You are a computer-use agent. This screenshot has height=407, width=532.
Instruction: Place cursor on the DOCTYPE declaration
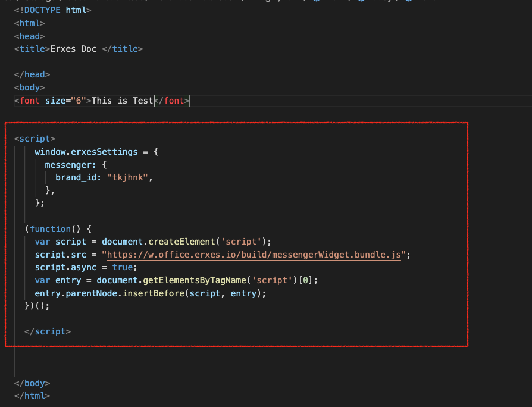click(x=52, y=10)
